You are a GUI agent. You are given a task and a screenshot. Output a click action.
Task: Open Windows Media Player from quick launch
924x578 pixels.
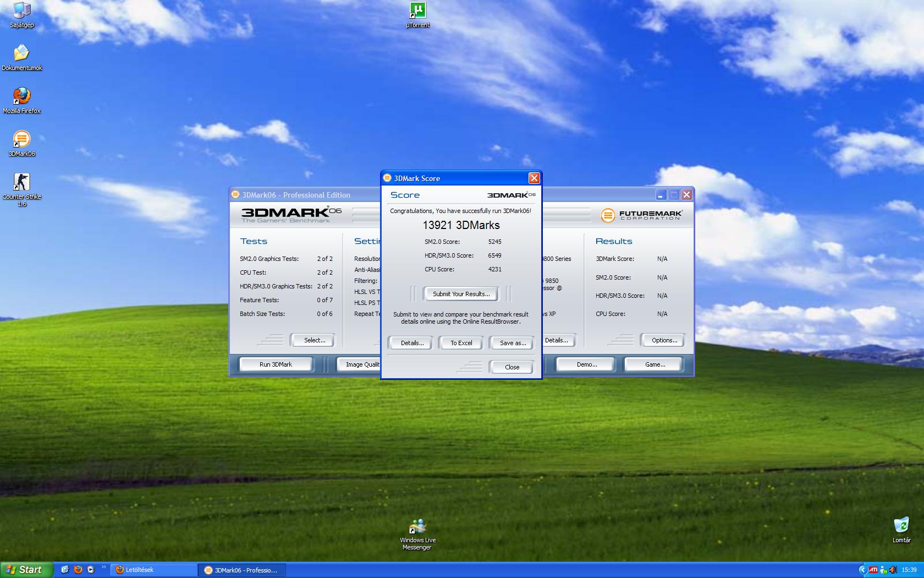pyautogui.click(x=91, y=570)
